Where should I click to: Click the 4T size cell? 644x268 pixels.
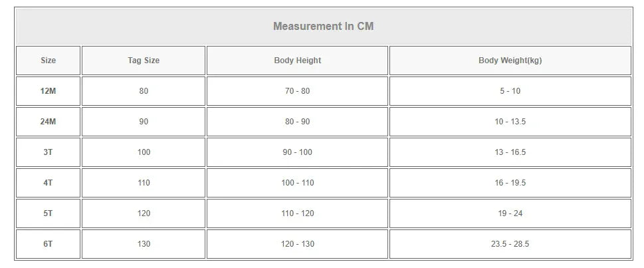coord(49,183)
